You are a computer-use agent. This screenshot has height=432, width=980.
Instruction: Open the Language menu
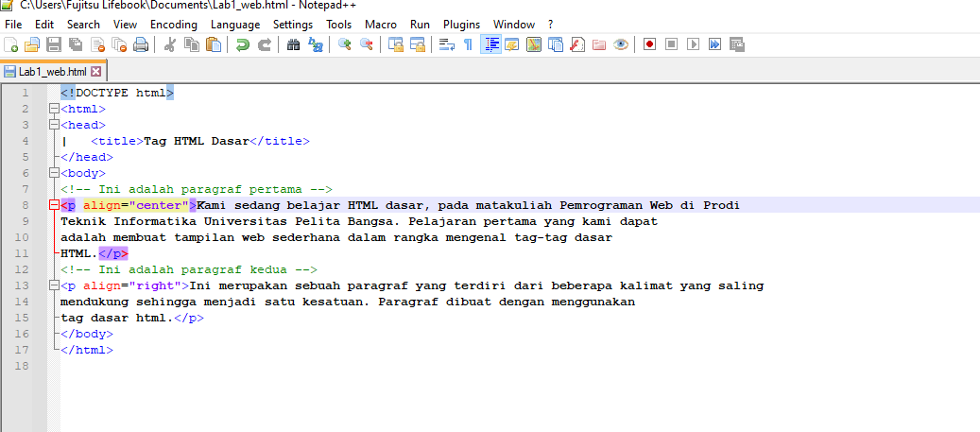pyautogui.click(x=235, y=25)
